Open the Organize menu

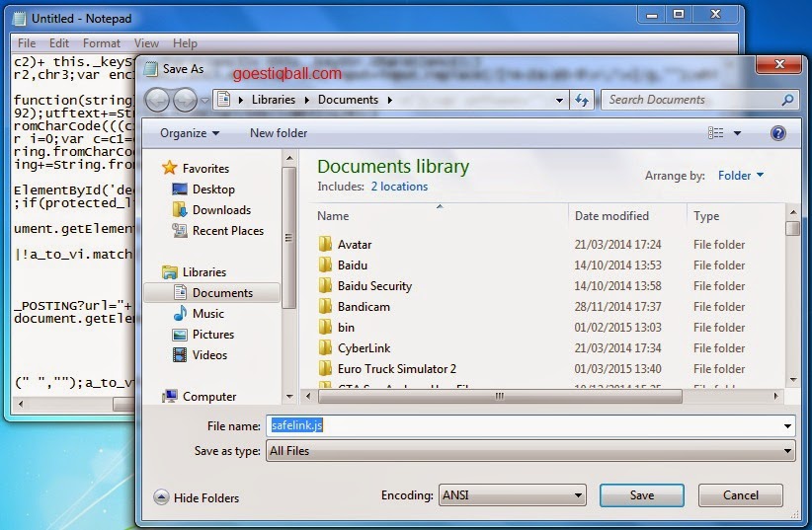pyautogui.click(x=190, y=133)
